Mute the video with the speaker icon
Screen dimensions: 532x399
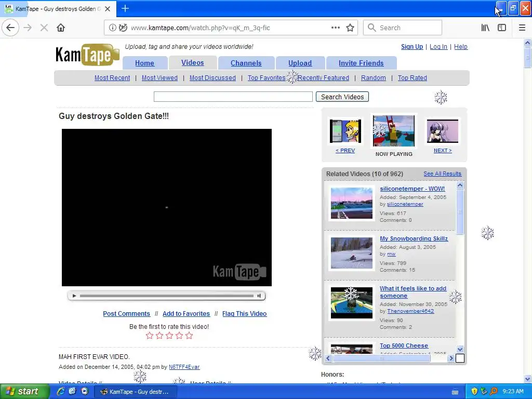click(x=259, y=296)
